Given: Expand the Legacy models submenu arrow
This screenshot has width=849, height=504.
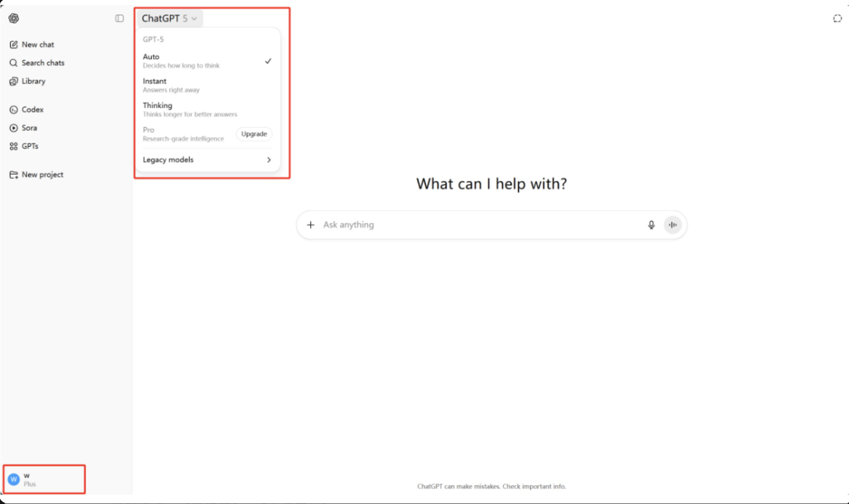Looking at the screenshot, I should (x=269, y=160).
